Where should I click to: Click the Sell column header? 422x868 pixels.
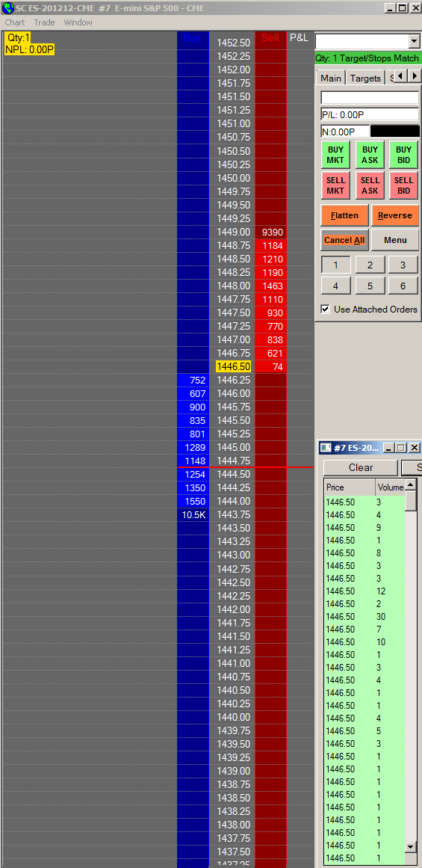point(270,37)
